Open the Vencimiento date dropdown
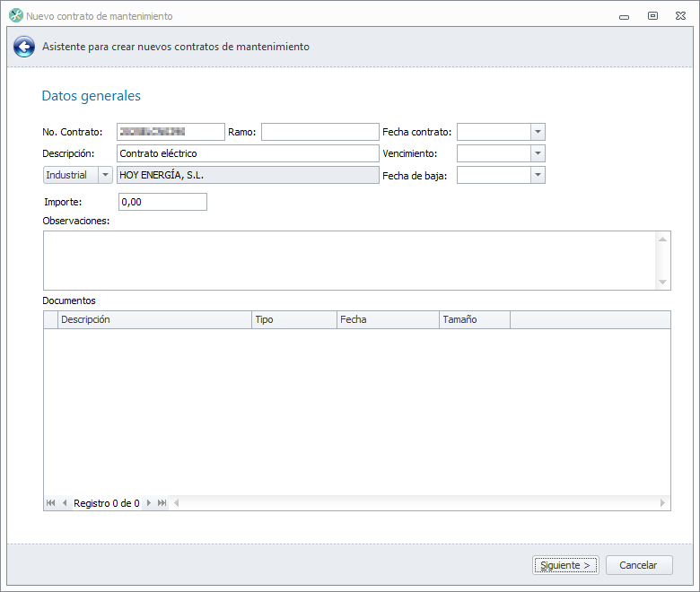 538,153
